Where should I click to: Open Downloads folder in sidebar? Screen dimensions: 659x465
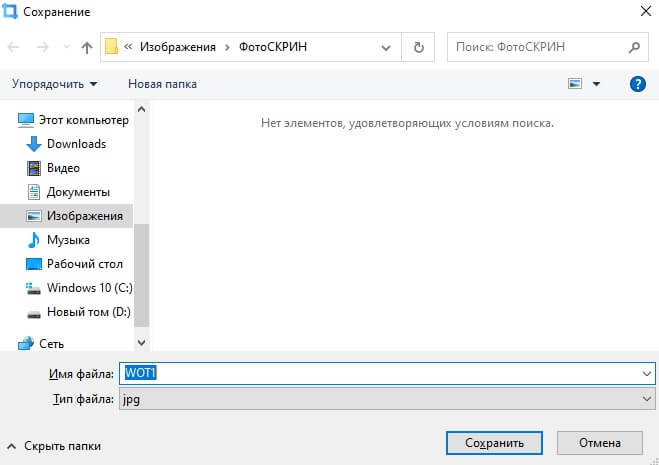(x=76, y=144)
